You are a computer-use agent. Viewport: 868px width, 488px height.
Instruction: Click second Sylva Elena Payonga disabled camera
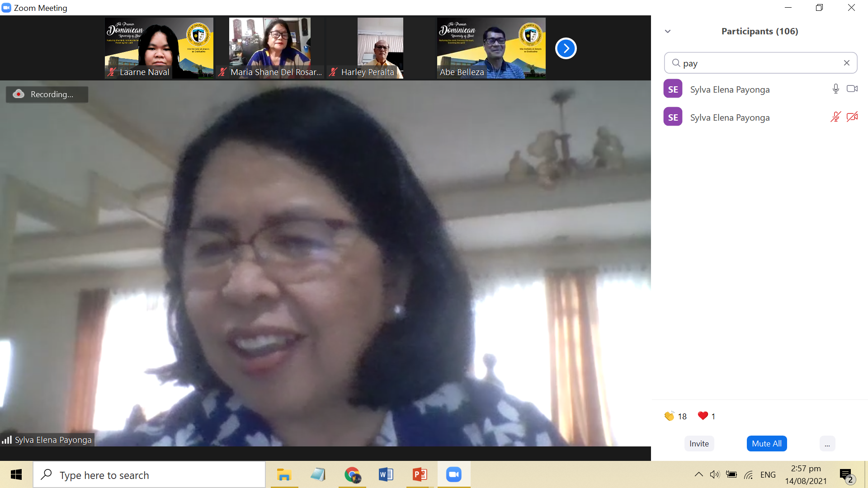click(852, 117)
